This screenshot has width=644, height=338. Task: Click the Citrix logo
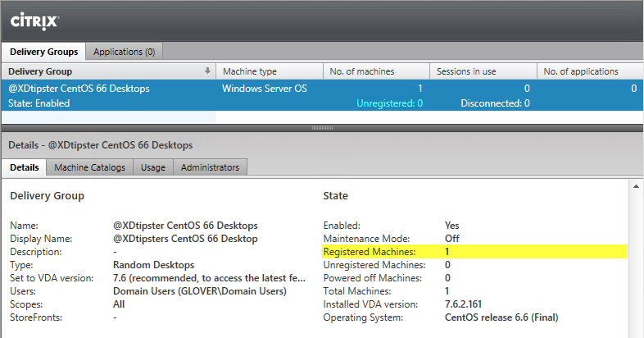(x=34, y=21)
